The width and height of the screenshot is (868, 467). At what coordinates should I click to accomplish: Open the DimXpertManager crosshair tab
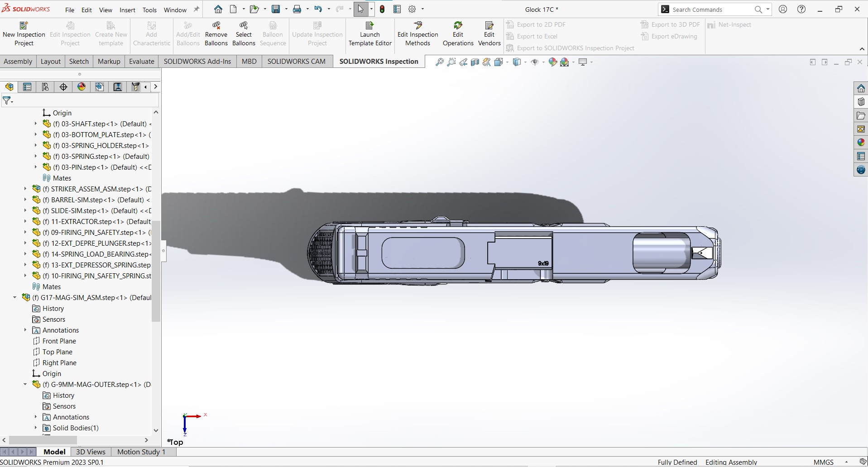click(x=63, y=87)
